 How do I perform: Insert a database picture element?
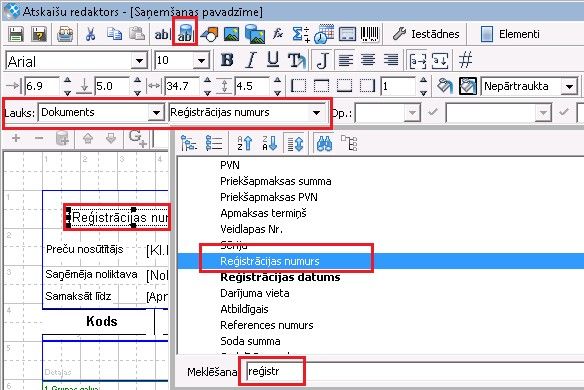[x=255, y=34]
